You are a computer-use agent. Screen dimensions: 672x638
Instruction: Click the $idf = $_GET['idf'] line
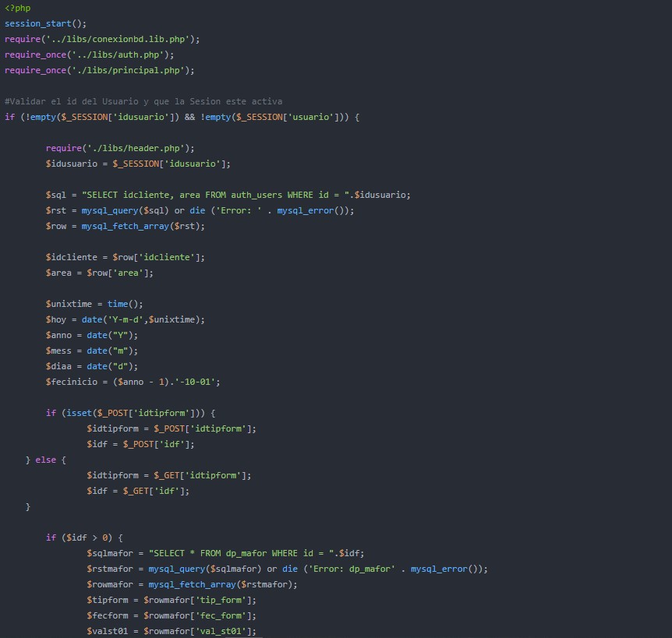click(138, 491)
